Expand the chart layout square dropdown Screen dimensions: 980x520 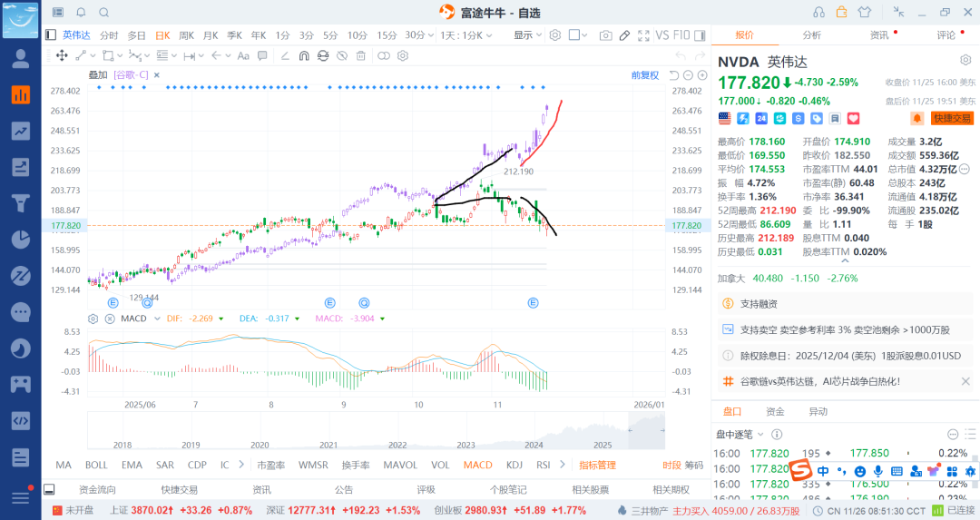(x=585, y=35)
